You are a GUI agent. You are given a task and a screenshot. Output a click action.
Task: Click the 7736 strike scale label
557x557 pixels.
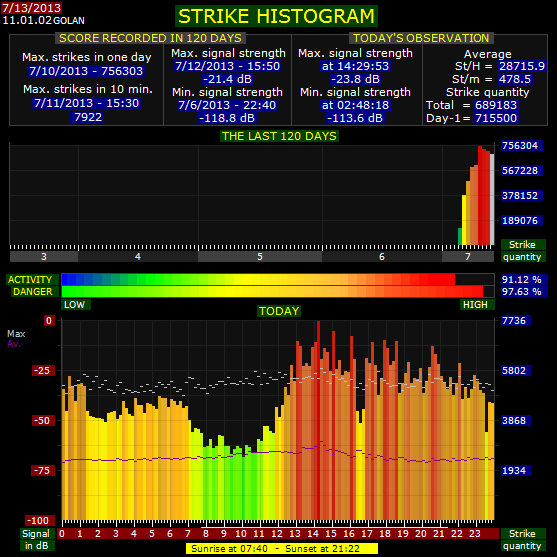[515, 320]
